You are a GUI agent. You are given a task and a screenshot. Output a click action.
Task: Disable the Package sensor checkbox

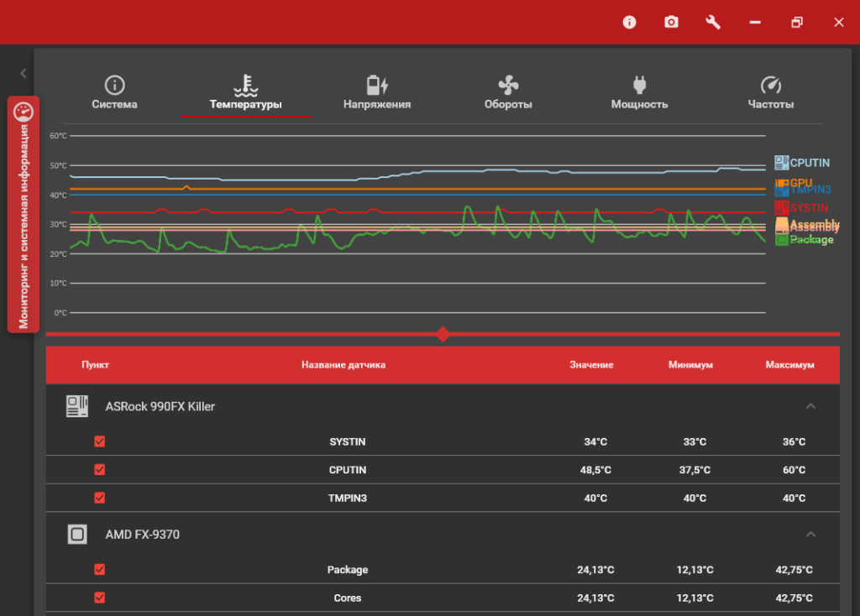[x=100, y=570]
